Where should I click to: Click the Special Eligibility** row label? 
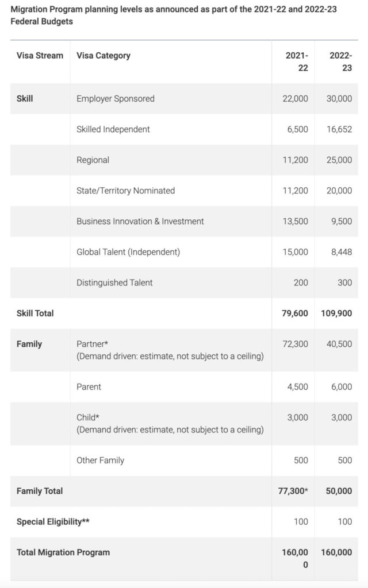tap(53, 522)
